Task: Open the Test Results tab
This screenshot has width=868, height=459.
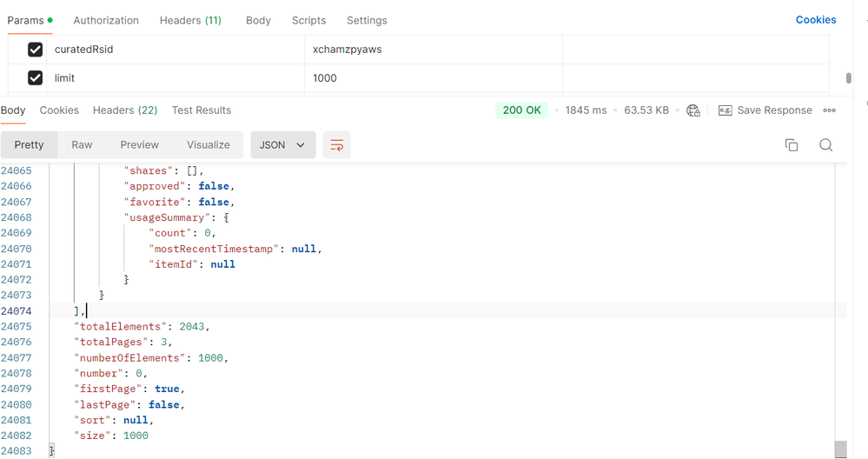Action: click(x=201, y=110)
